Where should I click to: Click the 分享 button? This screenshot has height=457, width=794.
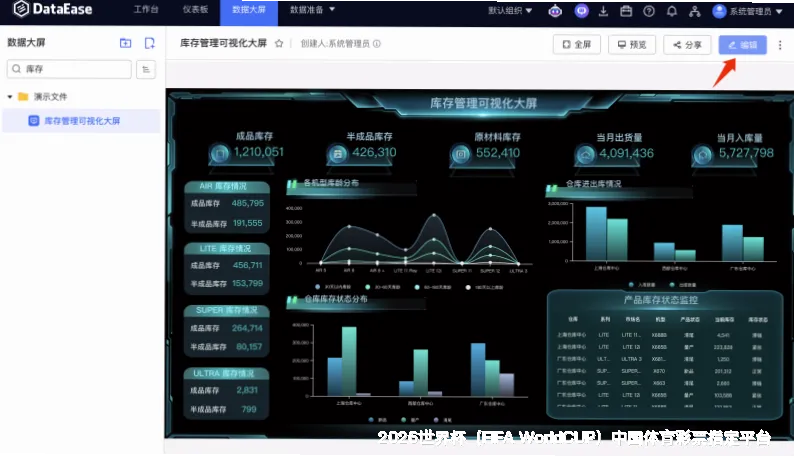(x=687, y=45)
